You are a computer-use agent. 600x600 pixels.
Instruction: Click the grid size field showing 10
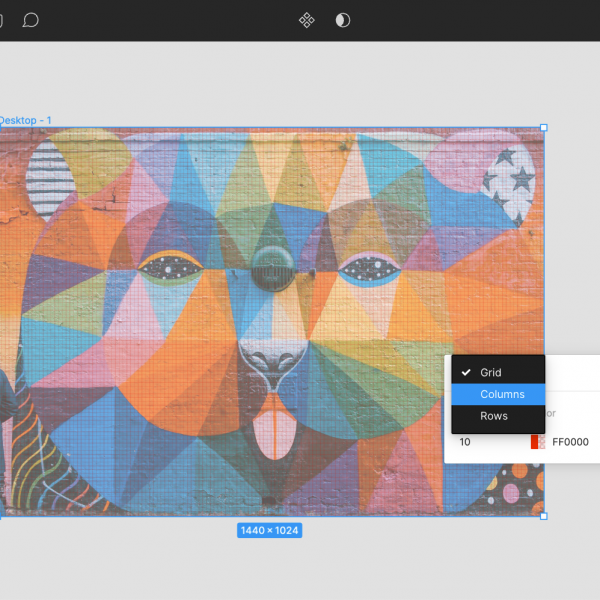point(480,442)
